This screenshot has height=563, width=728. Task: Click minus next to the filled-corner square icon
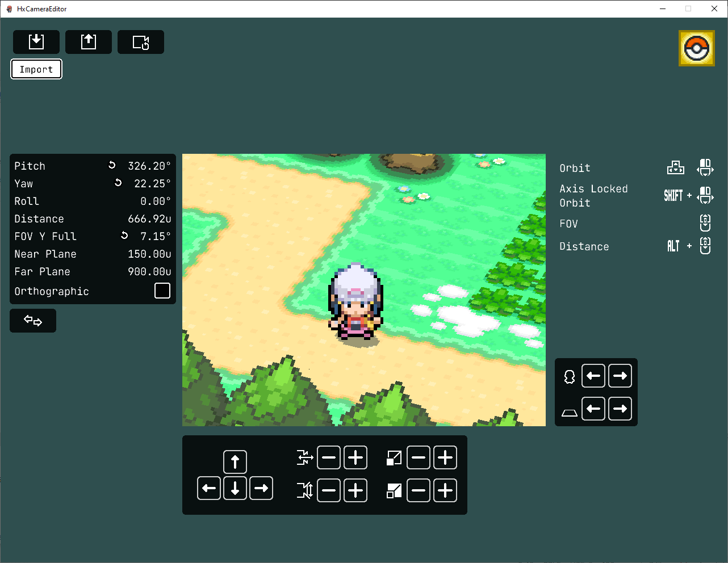tap(419, 490)
